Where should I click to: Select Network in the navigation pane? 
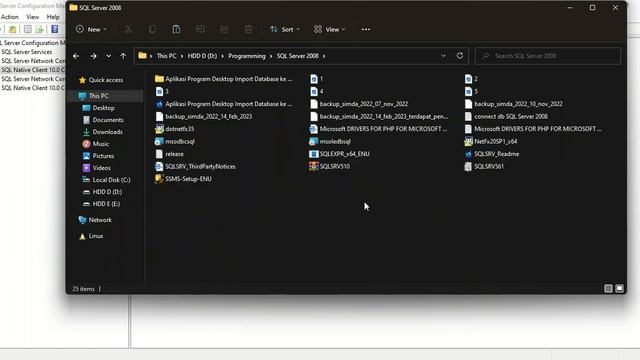100,220
